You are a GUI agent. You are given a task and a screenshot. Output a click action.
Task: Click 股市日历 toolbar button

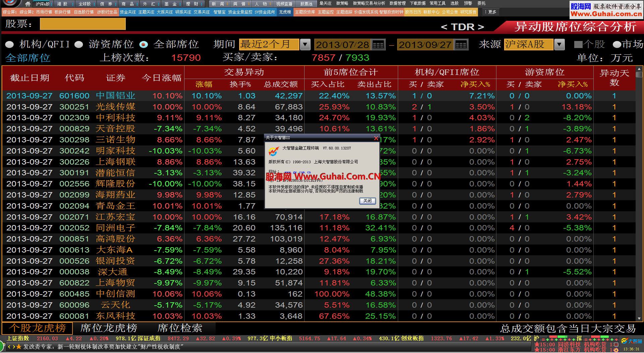point(413,12)
